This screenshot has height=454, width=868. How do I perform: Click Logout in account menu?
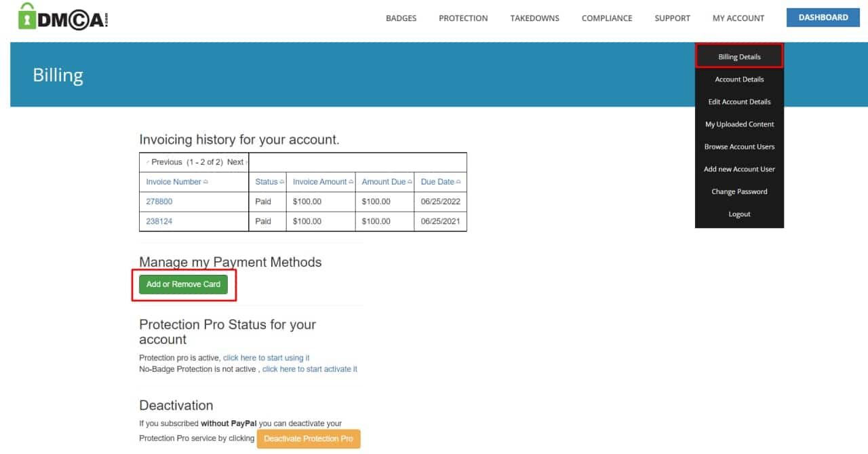(739, 214)
